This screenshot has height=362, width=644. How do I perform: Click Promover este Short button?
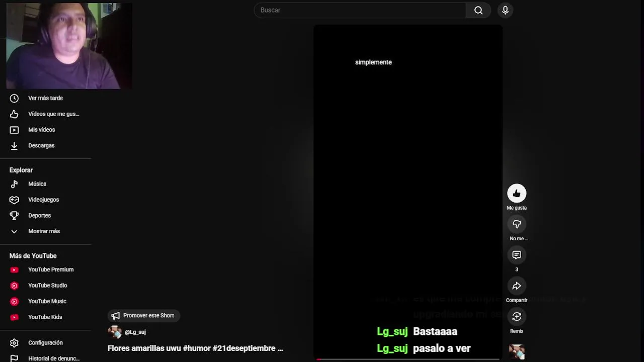[x=144, y=316]
